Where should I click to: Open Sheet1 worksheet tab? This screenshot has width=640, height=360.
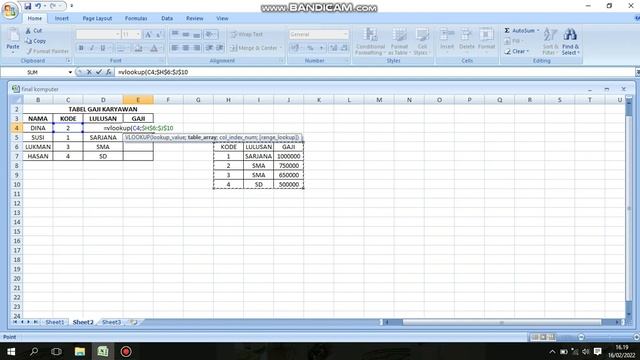coord(55,322)
